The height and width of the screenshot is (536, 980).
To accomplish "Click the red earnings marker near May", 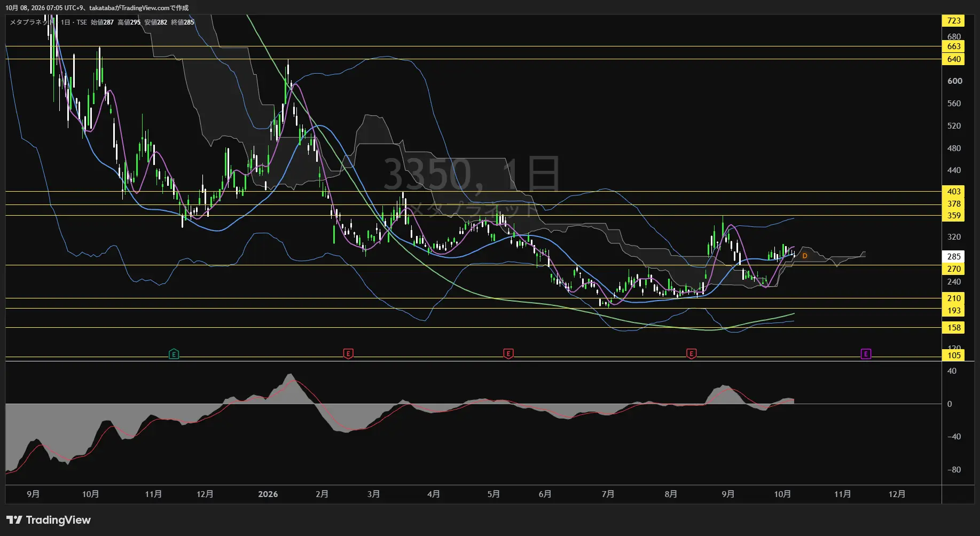I will pyautogui.click(x=508, y=353).
